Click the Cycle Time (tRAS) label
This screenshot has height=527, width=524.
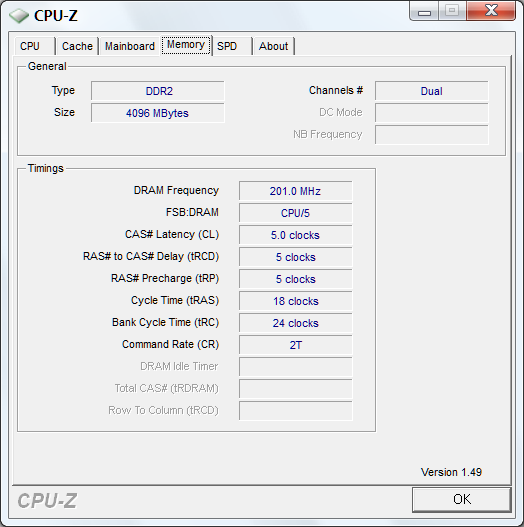[175, 300]
